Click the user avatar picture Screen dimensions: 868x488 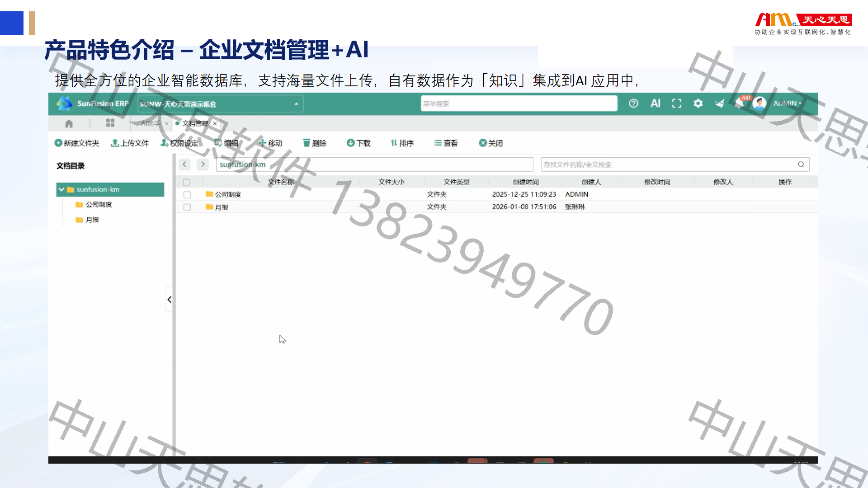759,103
